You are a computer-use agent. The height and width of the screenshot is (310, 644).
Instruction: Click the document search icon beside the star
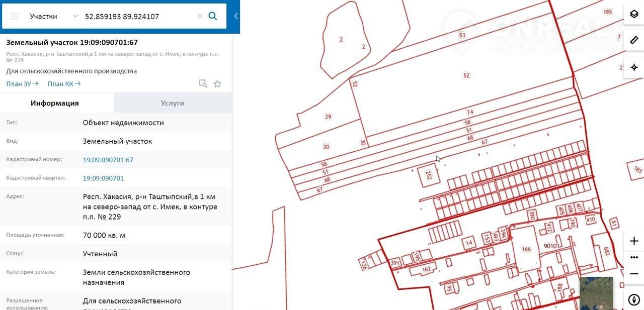point(203,84)
